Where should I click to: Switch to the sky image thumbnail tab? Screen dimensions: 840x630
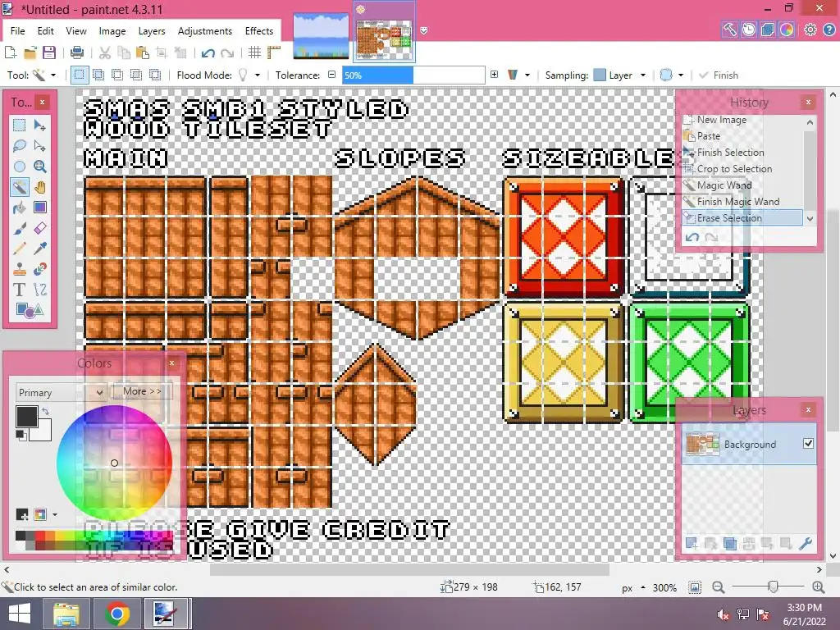click(x=321, y=35)
